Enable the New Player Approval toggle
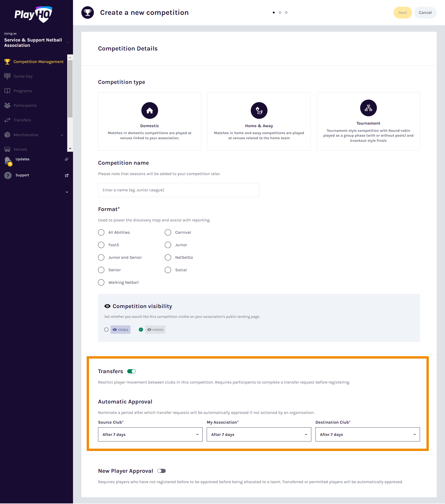This screenshot has width=445, height=504. coord(162,471)
